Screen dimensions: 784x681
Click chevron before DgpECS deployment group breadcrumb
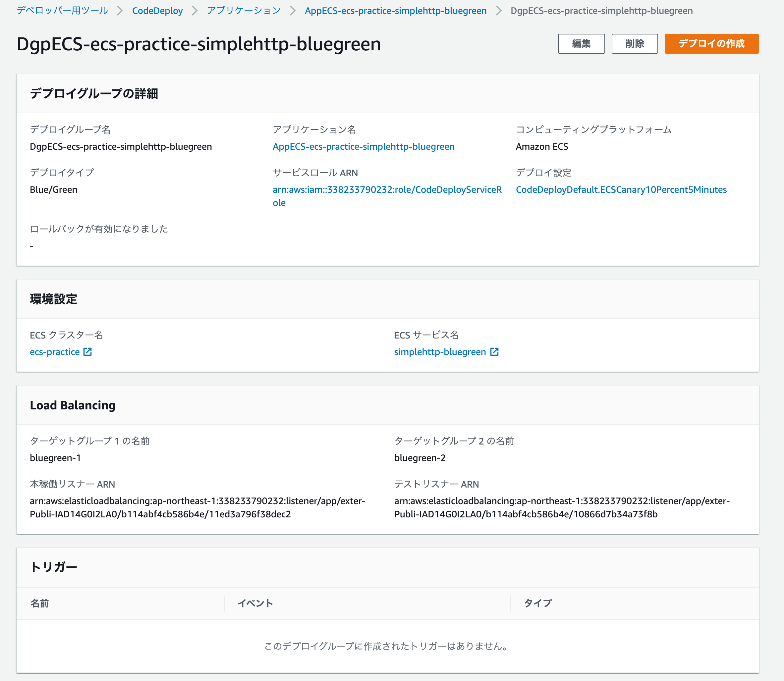[498, 11]
